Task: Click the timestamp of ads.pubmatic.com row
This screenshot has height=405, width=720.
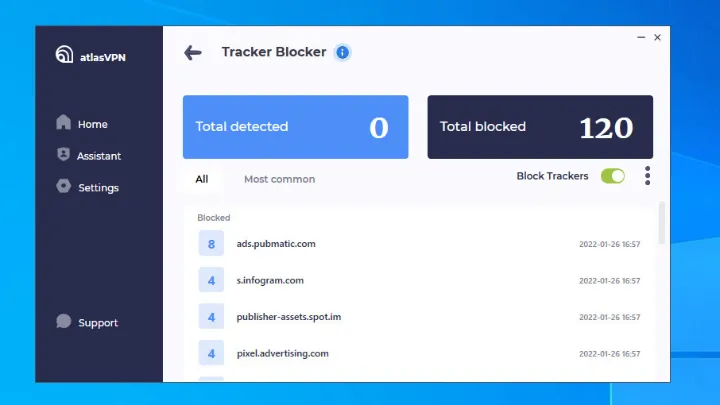Action: click(609, 244)
